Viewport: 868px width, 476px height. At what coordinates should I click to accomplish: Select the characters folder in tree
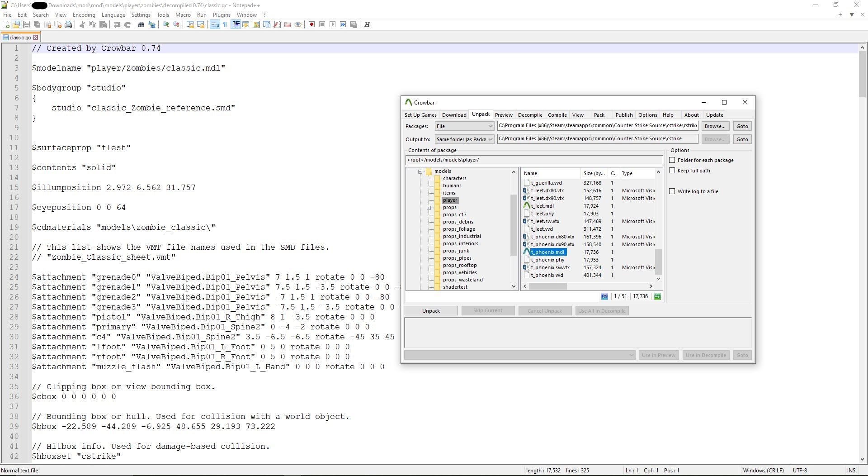point(454,178)
